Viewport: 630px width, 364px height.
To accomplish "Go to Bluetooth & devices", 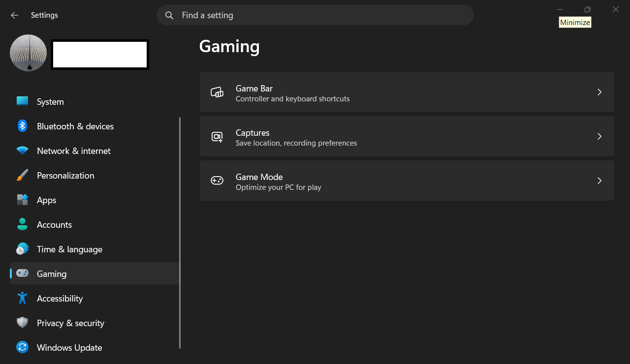I will click(x=94, y=126).
